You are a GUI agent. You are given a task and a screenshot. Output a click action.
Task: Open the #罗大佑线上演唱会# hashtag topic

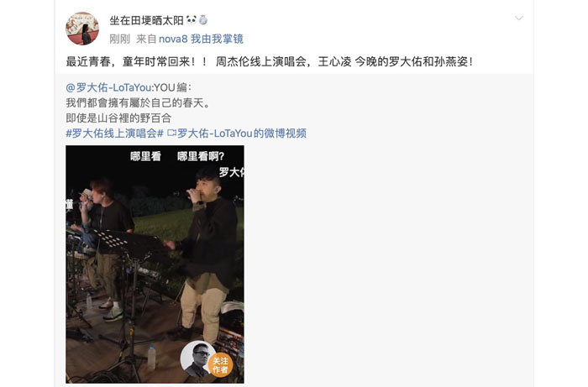(115, 133)
